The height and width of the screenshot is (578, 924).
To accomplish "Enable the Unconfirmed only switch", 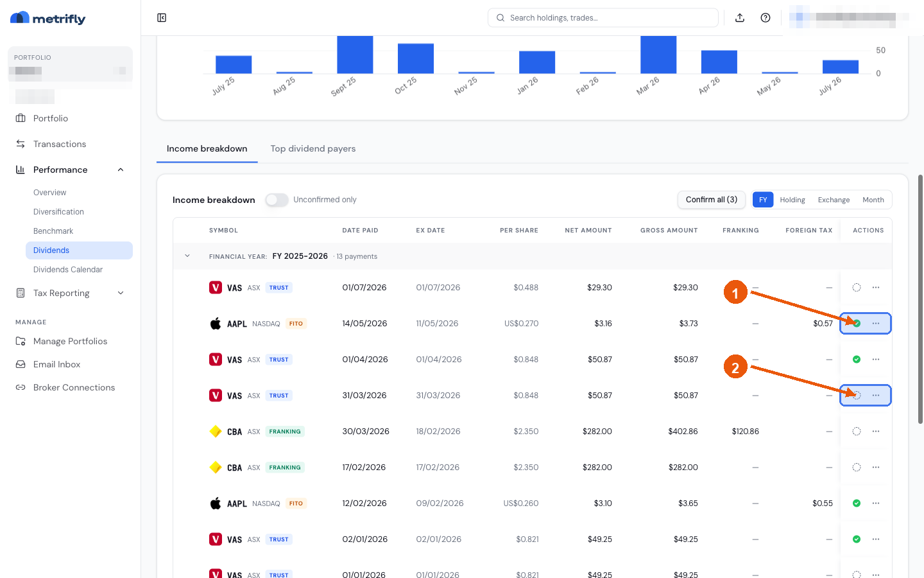I will tap(277, 200).
